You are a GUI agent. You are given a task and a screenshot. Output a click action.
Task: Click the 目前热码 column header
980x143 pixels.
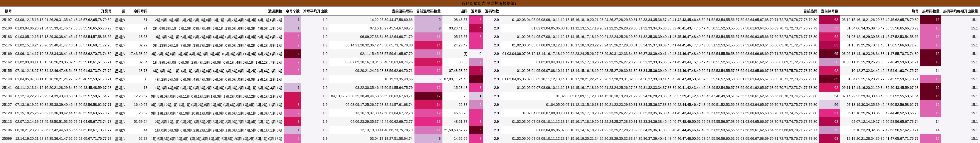810,11
